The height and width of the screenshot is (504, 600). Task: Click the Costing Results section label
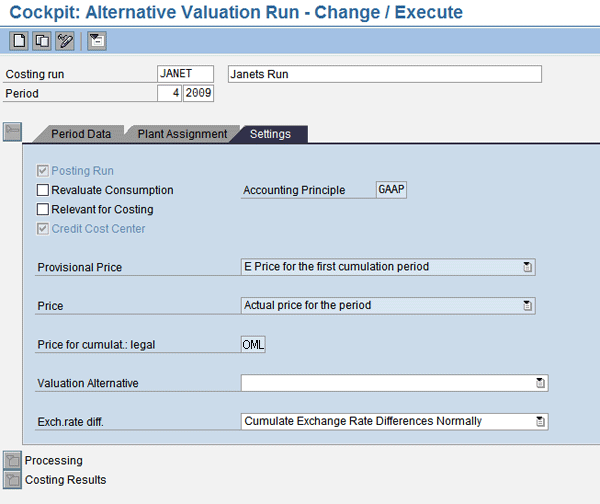point(65,480)
